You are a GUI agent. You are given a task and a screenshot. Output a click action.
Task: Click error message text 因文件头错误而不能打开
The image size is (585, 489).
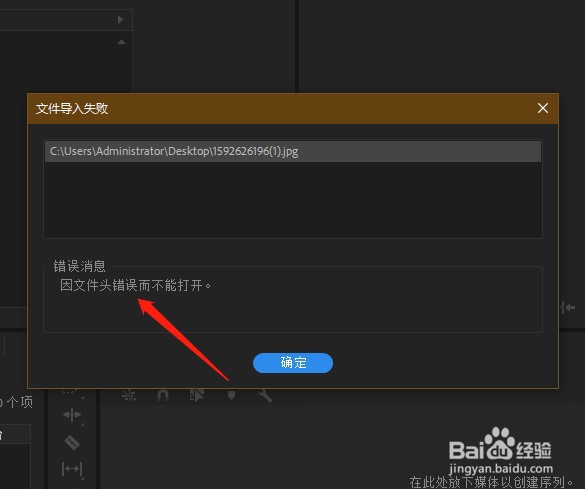click(136, 286)
